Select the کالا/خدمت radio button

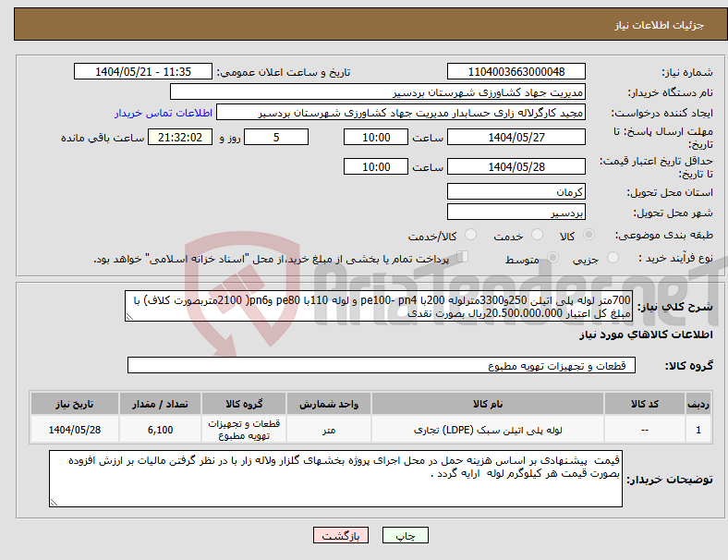click(x=470, y=235)
